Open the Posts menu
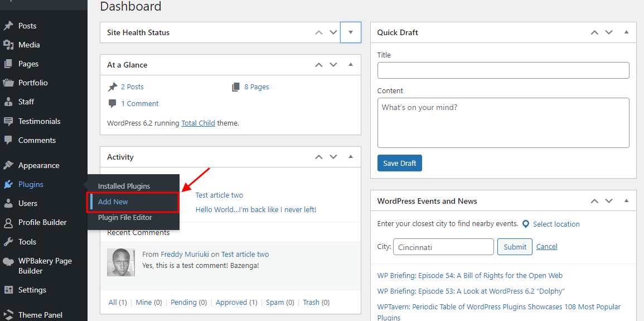This screenshot has height=321, width=644. coord(27,26)
